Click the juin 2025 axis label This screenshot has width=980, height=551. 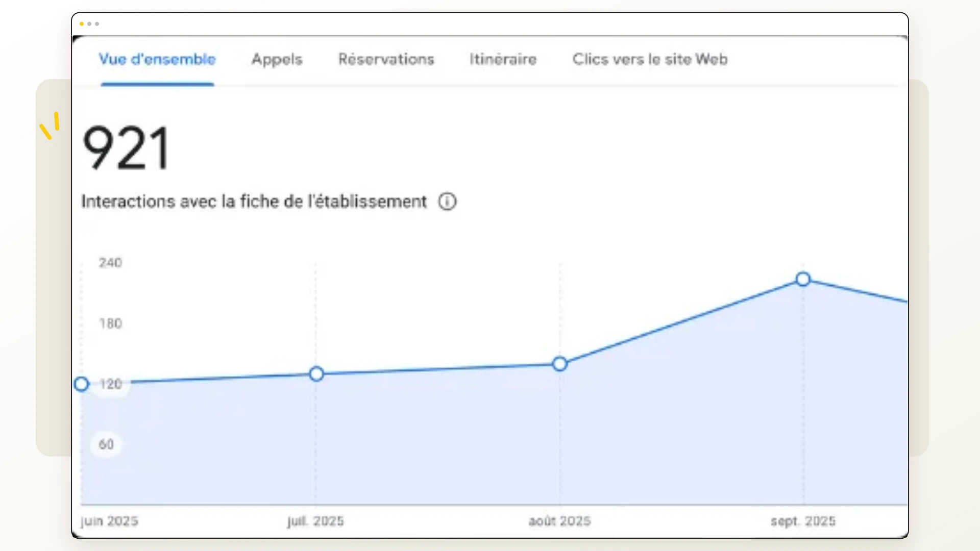(110, 521)
